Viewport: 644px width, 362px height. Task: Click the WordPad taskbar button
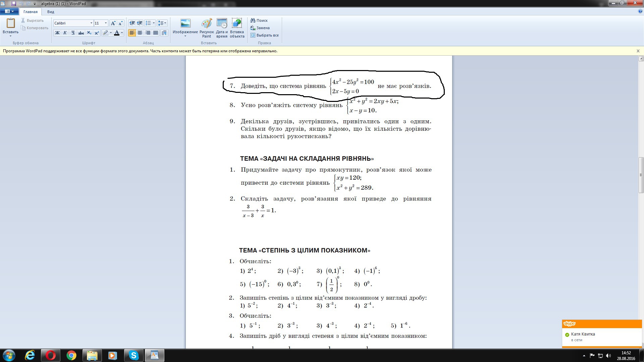(x=154, y=355)
